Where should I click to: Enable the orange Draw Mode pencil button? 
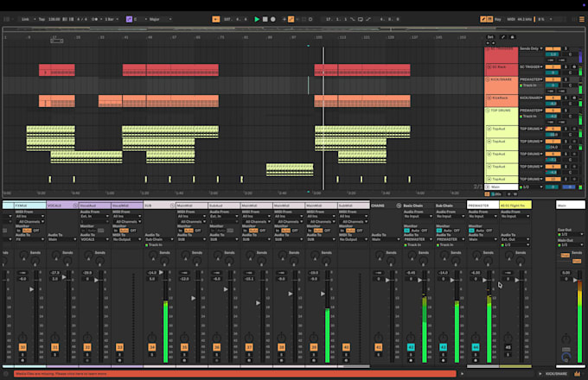(x=483, y=19)
